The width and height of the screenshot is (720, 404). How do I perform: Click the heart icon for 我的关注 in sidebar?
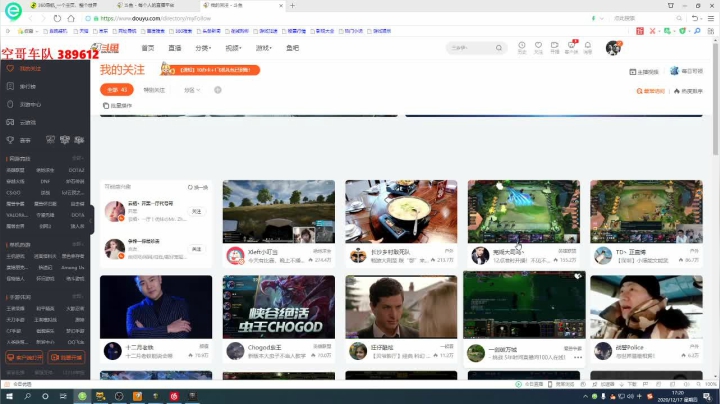[x=10, y=68]
